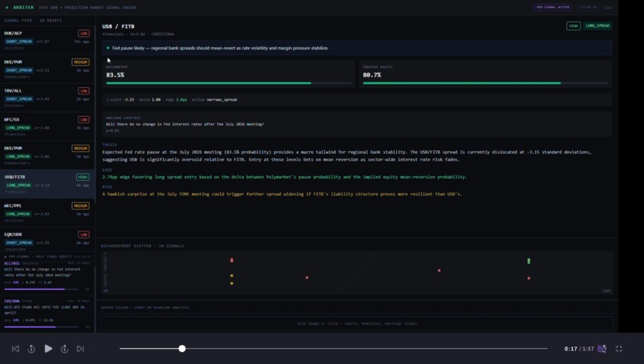The width and height of the screenshot is (644, 364).
Task: Open the DHI/PHM SHORT_SPREAD signal brief
Action: [x=47, y=69]
